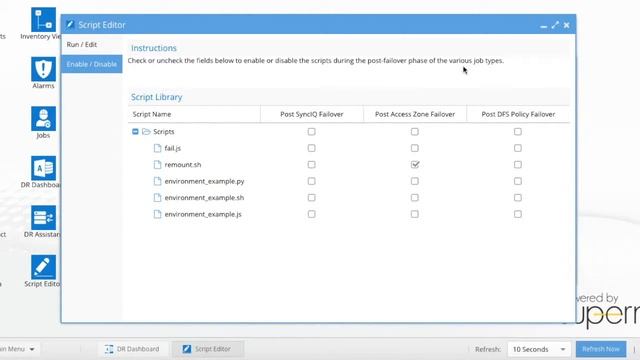640x360 pixels.
Task: Check remount.sh Post SyncIQ Failover box
Action: point(311,164)
